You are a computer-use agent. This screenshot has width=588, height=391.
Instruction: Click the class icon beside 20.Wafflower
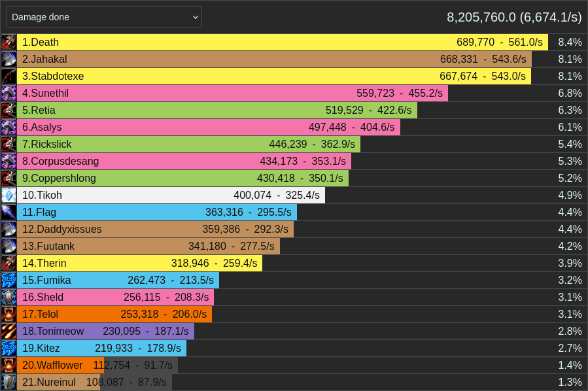pos(9,365)
